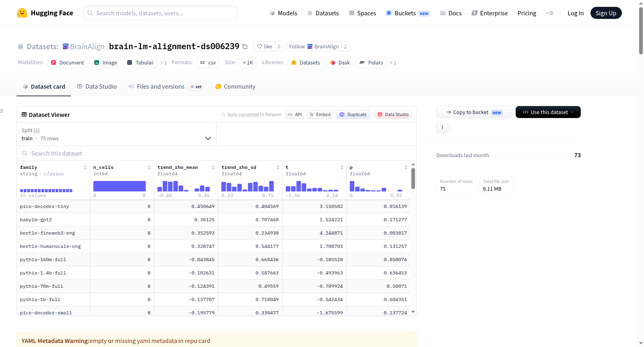Click the n_cells histogram bar
Screen dimensions: 644x347
click(120, 186)
